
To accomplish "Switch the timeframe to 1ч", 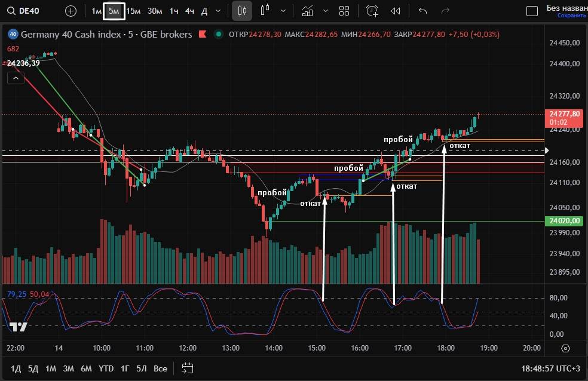I will pos(173,11).
